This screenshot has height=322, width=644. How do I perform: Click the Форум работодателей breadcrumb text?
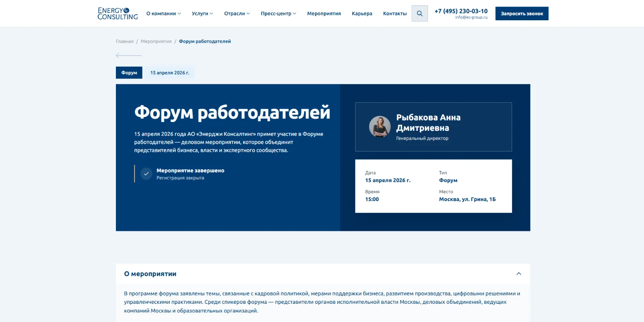pos(205,41)
